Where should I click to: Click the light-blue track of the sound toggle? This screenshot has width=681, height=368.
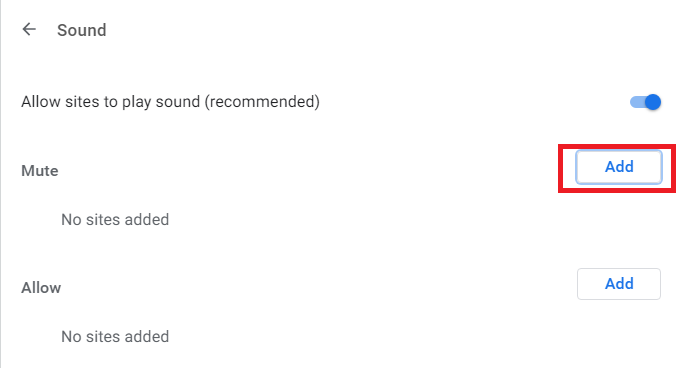(638, 102)
